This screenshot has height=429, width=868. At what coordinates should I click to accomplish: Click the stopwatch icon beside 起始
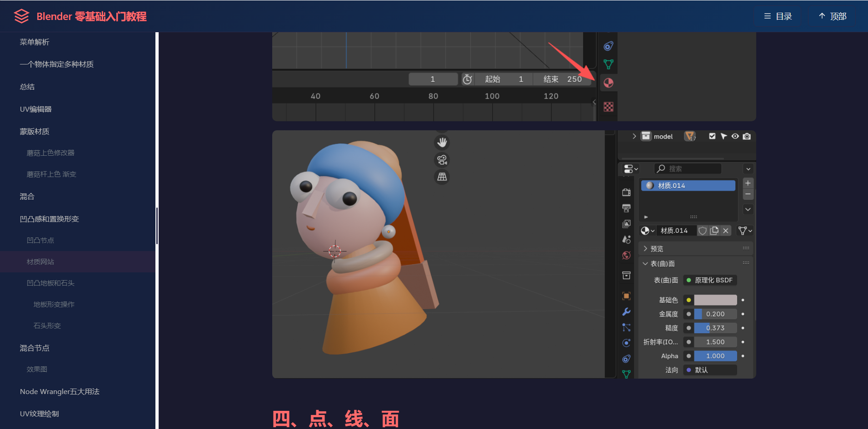467,79
